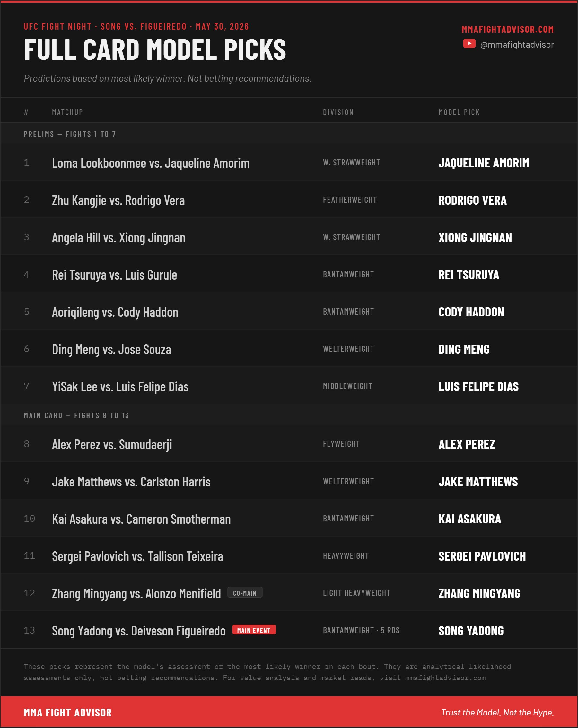The width and height of the screenshot is (578, 728).
Task: Click the 'Predictions based on most likely winner' subtitle
Action: [167, 78]
